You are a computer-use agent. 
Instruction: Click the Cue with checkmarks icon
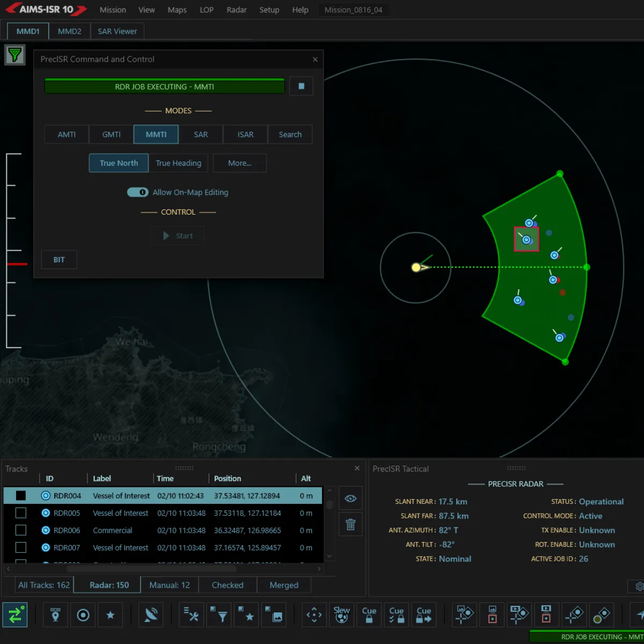(397, 615)
